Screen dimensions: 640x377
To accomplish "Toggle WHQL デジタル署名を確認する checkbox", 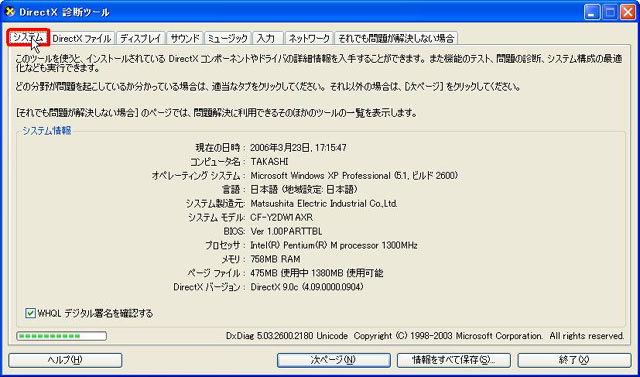I will point(30,313).
